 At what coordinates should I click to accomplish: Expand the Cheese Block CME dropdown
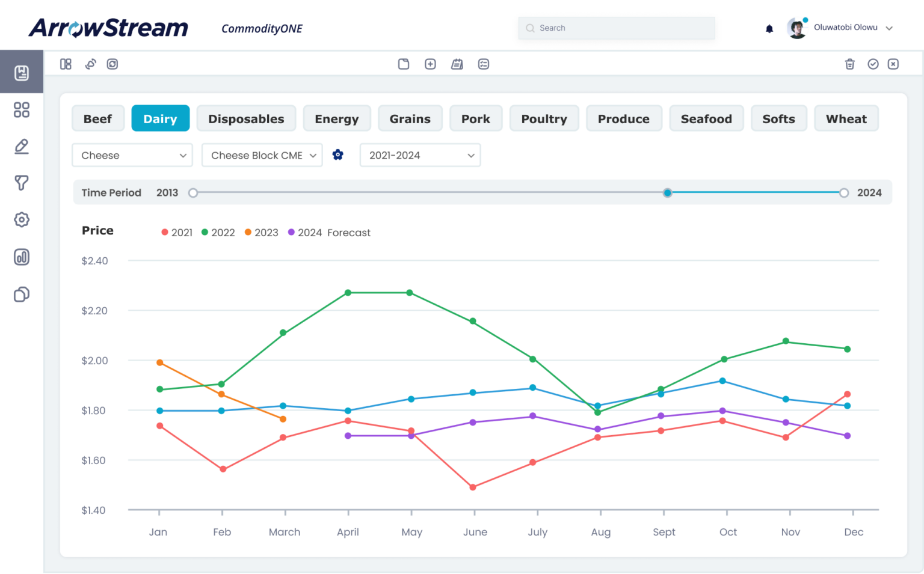[x=262, y=155]
